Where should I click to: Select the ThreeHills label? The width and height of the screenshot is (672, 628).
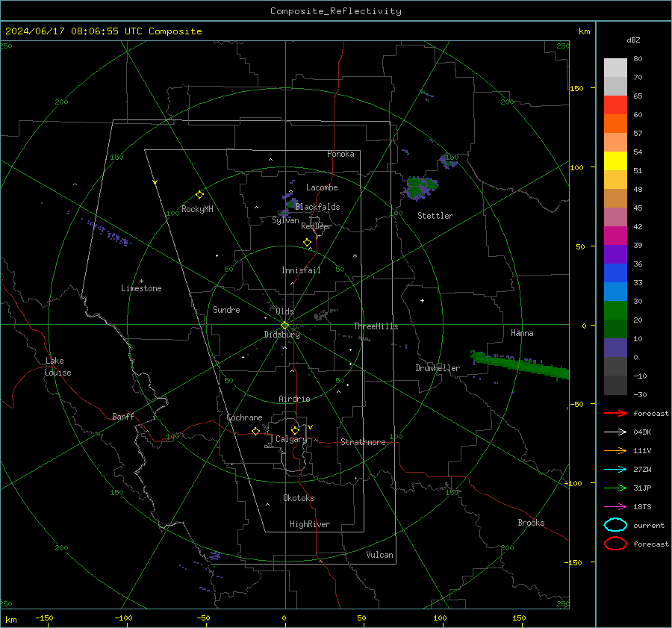pyautogui.click(x=376, y=326)
